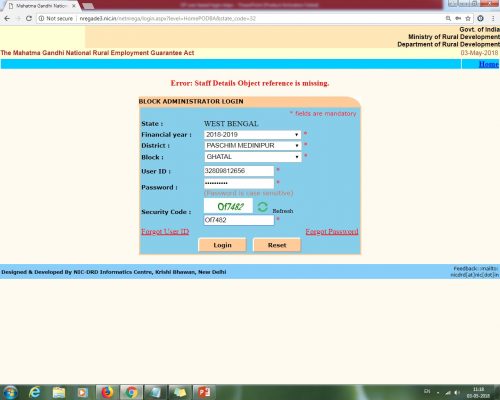The height and width of the screenshot is (400, 500).
Task: Click the error message about Staff Details
Action: coord(250,83)
